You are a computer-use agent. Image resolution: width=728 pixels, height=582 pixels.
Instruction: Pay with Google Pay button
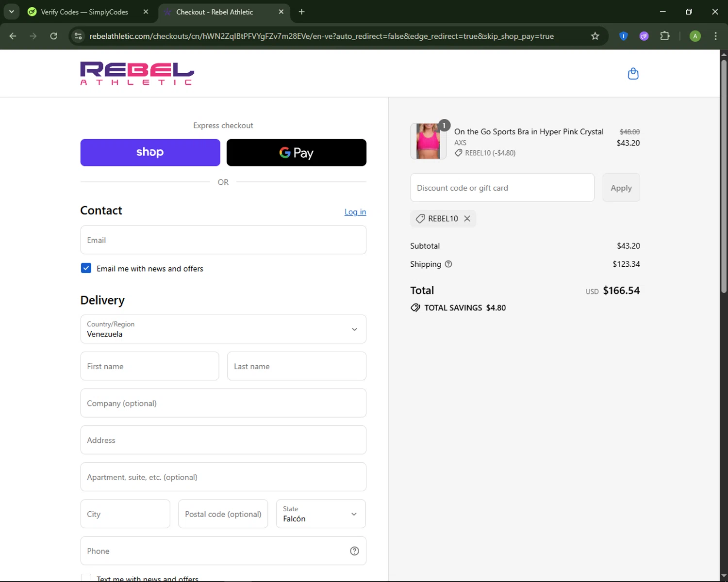point(297,153)
